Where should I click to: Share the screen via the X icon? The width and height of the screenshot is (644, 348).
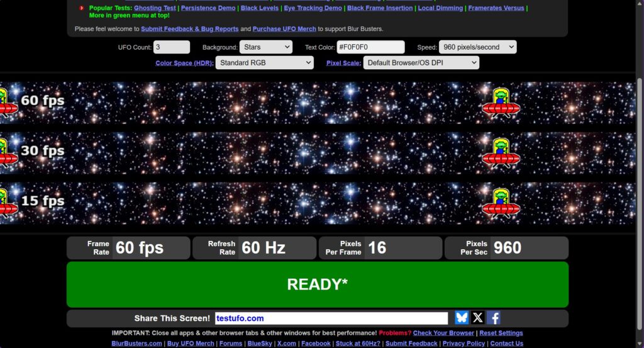coord(477,318)
